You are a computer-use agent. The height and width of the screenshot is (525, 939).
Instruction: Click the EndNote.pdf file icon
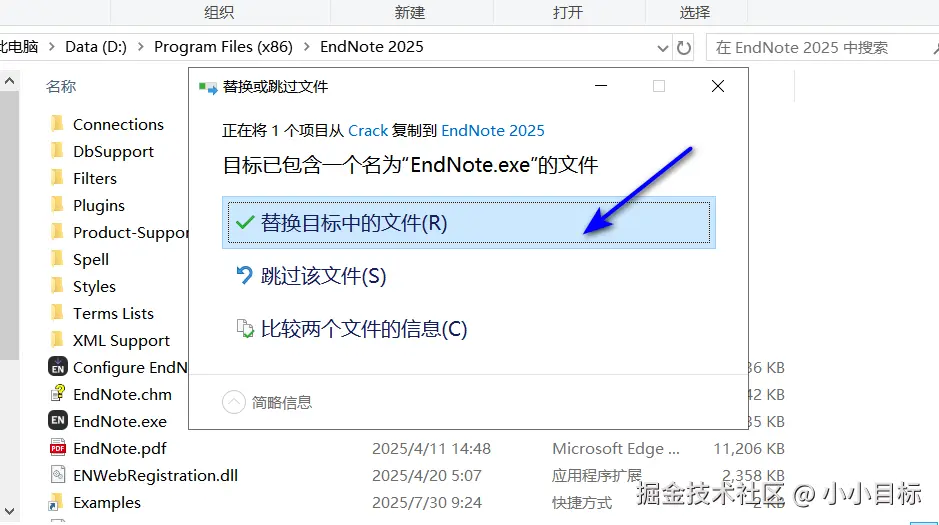tap(57, 447)
